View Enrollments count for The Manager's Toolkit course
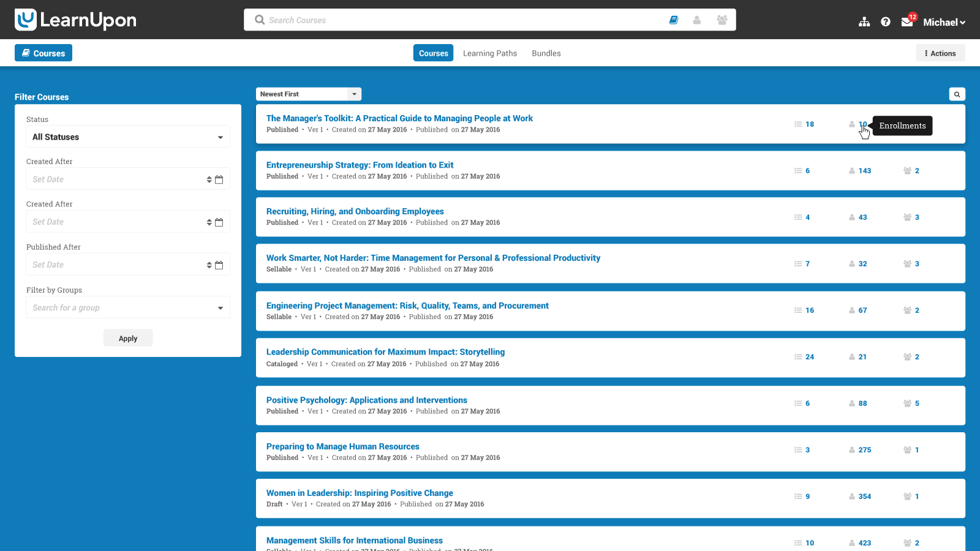The height and width of the screenshot is (551, 980). click(x=862, y=124)
